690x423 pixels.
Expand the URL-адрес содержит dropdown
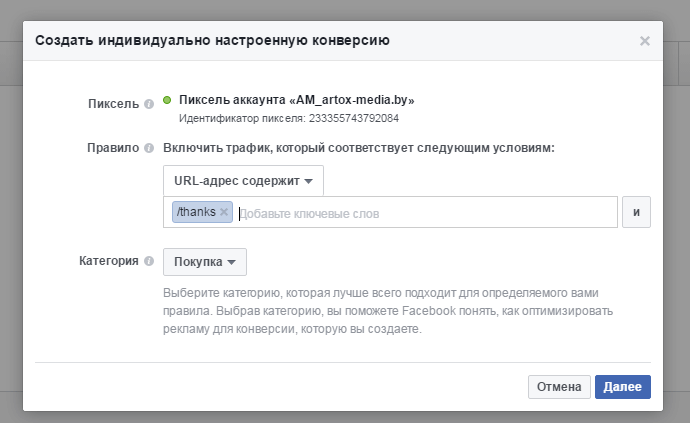coord(243,181)
